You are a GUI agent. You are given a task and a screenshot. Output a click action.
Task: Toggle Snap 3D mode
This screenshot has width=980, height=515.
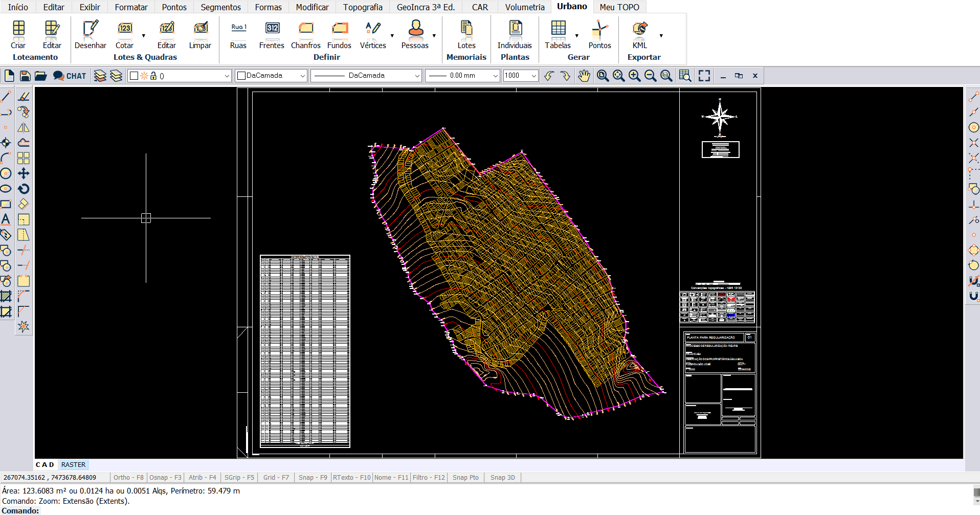[503, 477]
